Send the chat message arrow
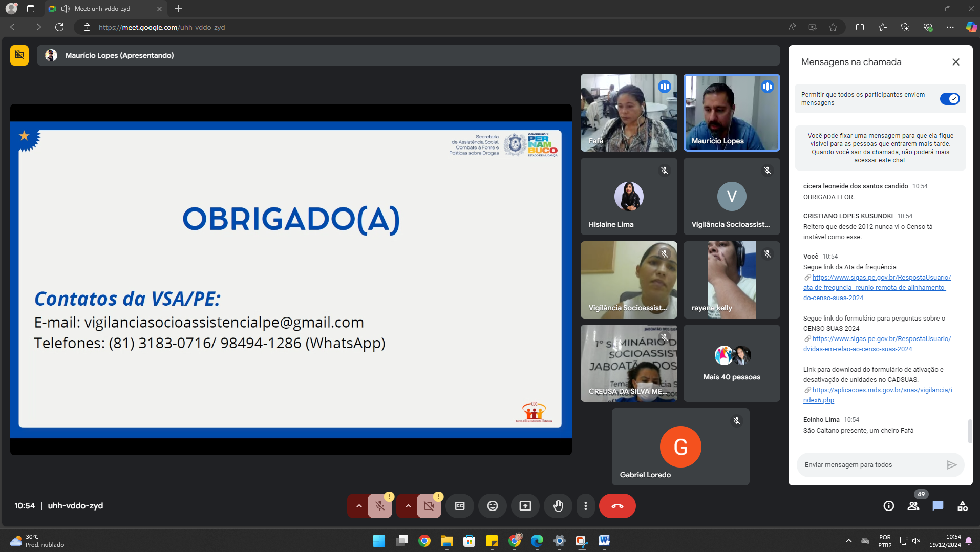The height and width of the screenshot is (552, 980). coord(951,465)
